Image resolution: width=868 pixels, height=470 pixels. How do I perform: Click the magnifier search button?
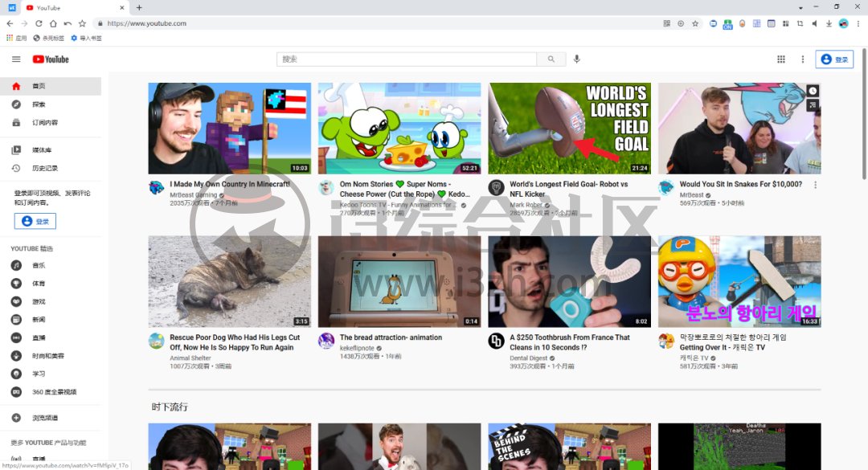(551, 59)
